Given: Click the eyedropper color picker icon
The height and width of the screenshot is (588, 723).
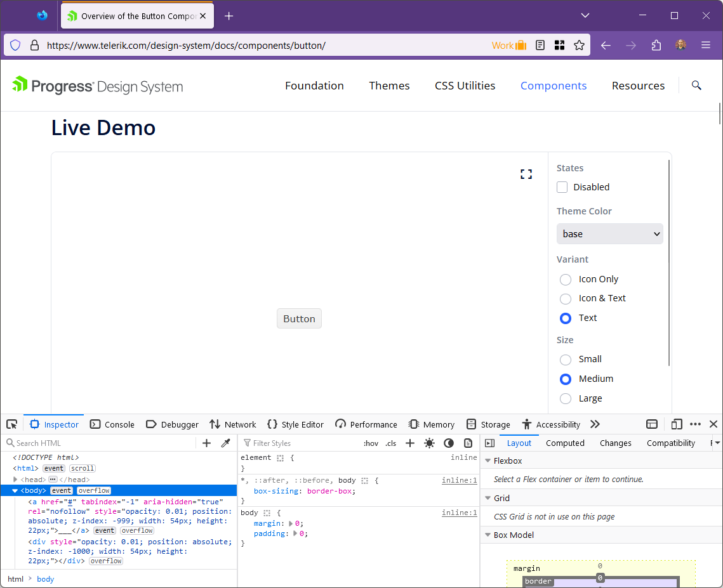Looking at the screenshot, I should (x=225, y=443).
